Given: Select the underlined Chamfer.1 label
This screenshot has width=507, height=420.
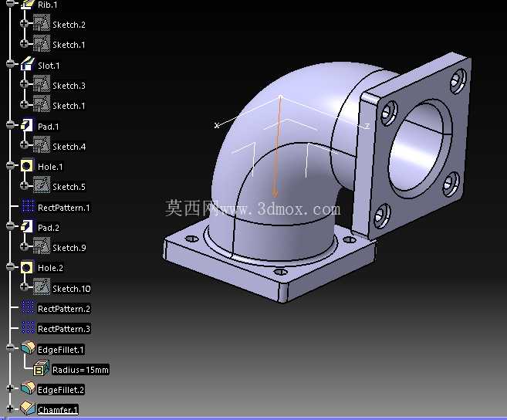Looking at the screenshot, I should [58, 410].
